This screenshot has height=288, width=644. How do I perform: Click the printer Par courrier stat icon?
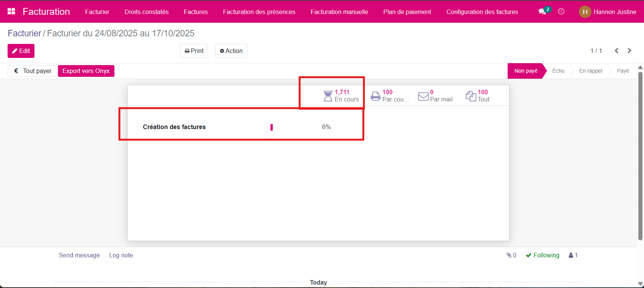(x=375, y=96)
